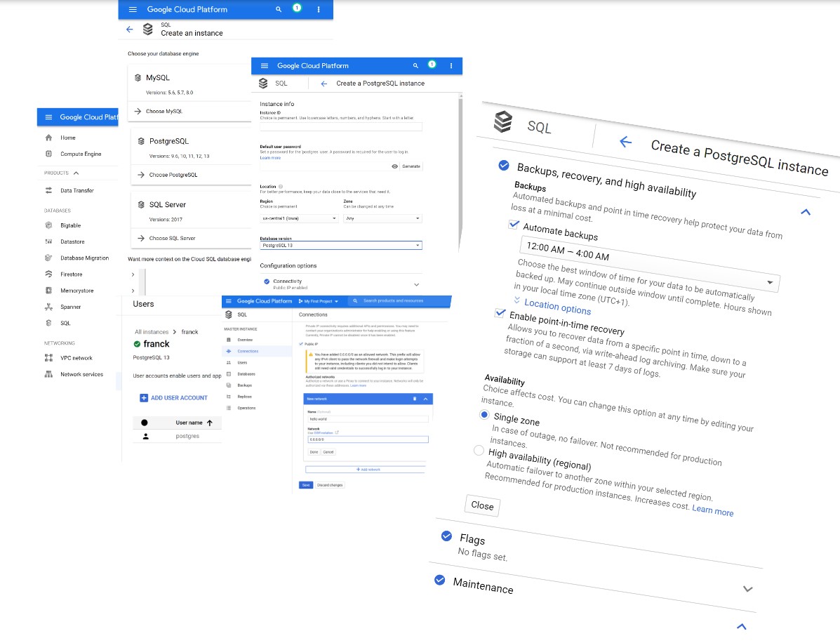Viewport: 840px width, 643px height.
Task: Open the Region dropdown showing us-central1 (Iowa)
Action: tap(299, 218)
